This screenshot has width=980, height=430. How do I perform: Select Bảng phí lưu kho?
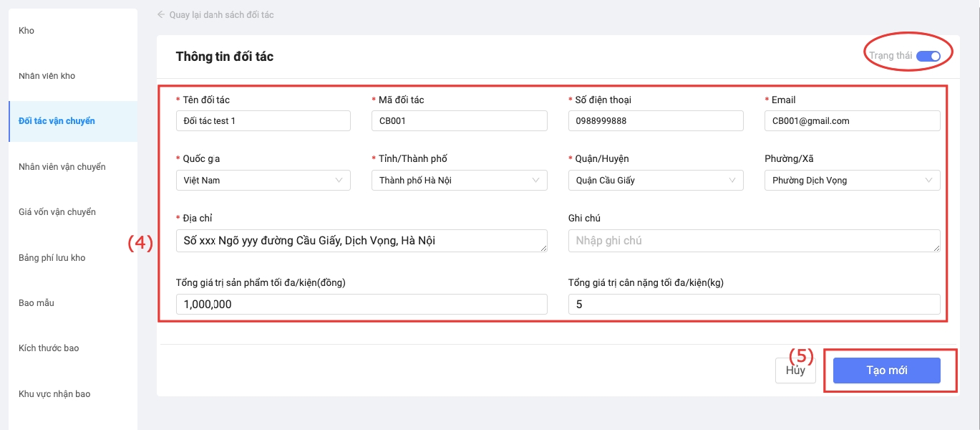[52, 258]
